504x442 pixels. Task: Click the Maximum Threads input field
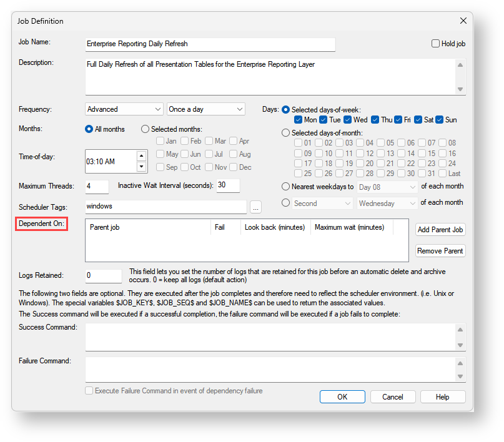(97, 186)
